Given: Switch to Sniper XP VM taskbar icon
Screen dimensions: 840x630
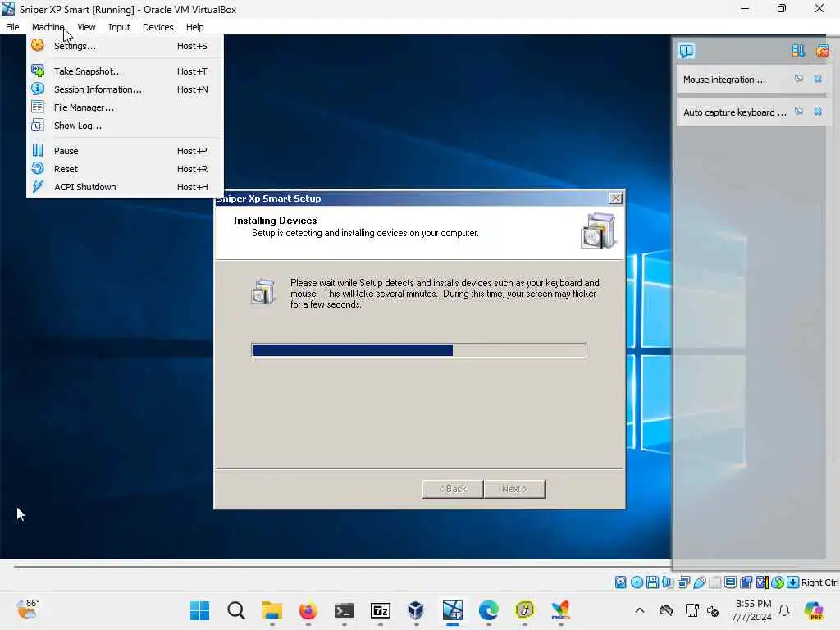Looking at the screenshot, I should 453,610.
